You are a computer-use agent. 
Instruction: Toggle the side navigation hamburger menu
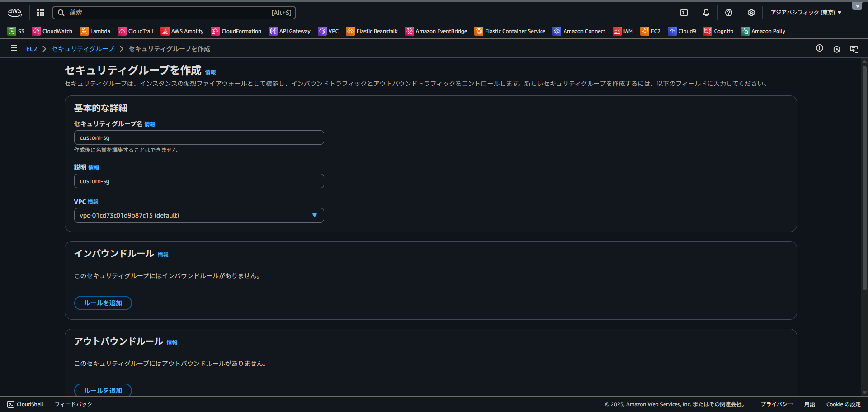[14, 48]
